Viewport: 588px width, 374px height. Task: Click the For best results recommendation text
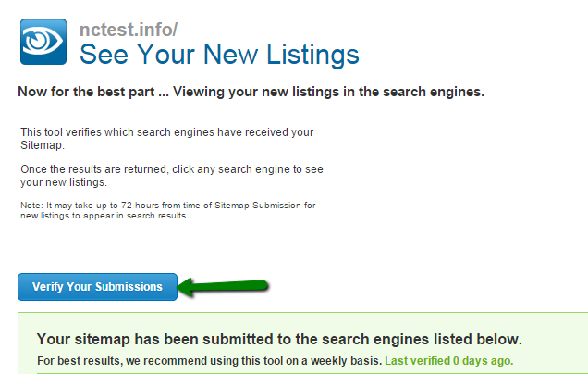coord(209,361)
